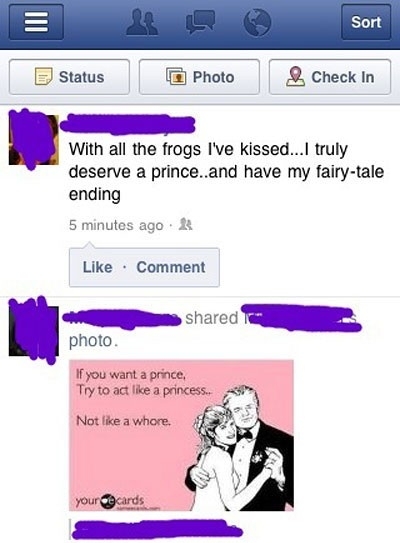
Task: Open the notifications globe icon
Action: point(257,23)
